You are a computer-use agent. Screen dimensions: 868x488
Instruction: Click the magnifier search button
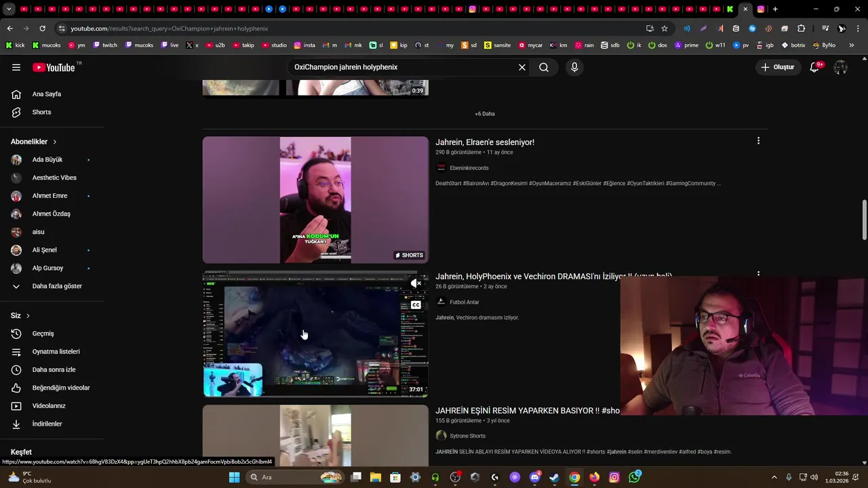[x=544, y=67]
